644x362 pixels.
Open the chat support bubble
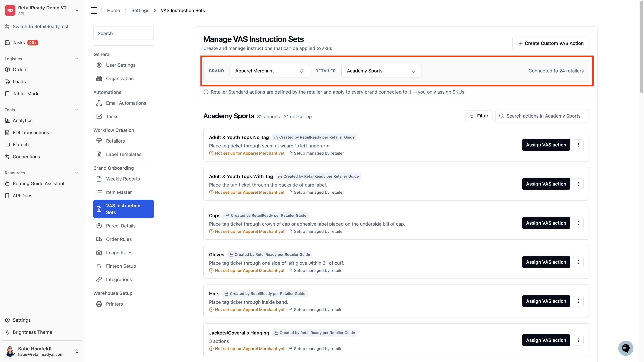[626, 348]
